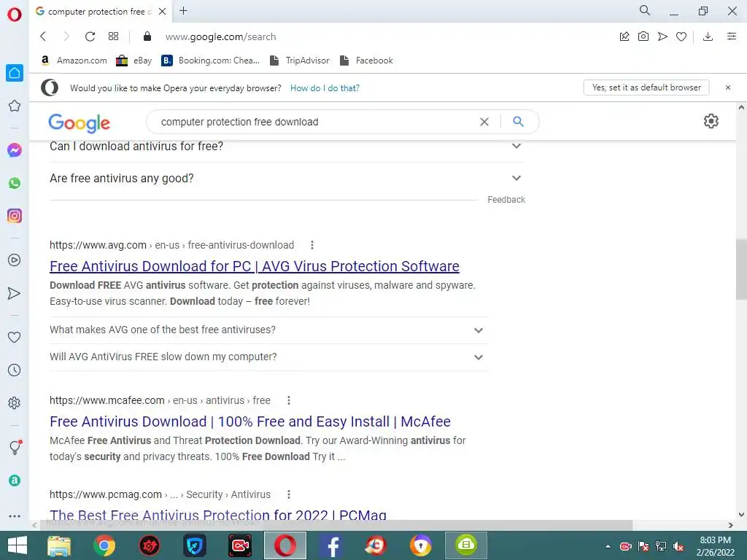The image size is (747, 560).
Task: Dismiss the default browser prompt
Action: coord(728,87)
